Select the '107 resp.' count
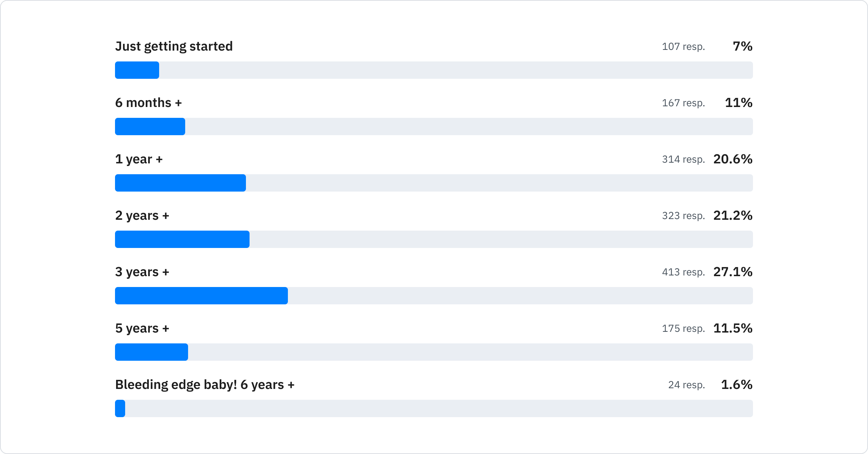The width and height of the screenshot is (868, 454). click(683, 47)
